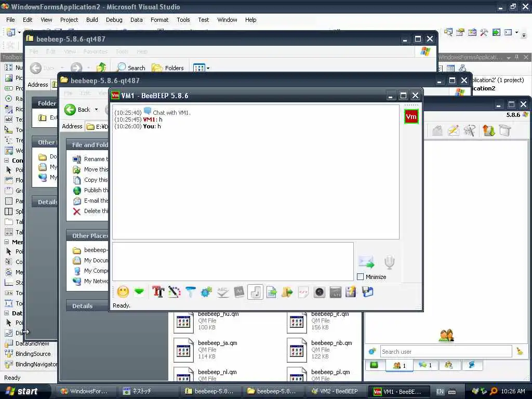Image resolution: width=532 pixels, height=399 pixels.
Task: Click the send file icon in chat toolbar
Action: (x=271, y=292)
